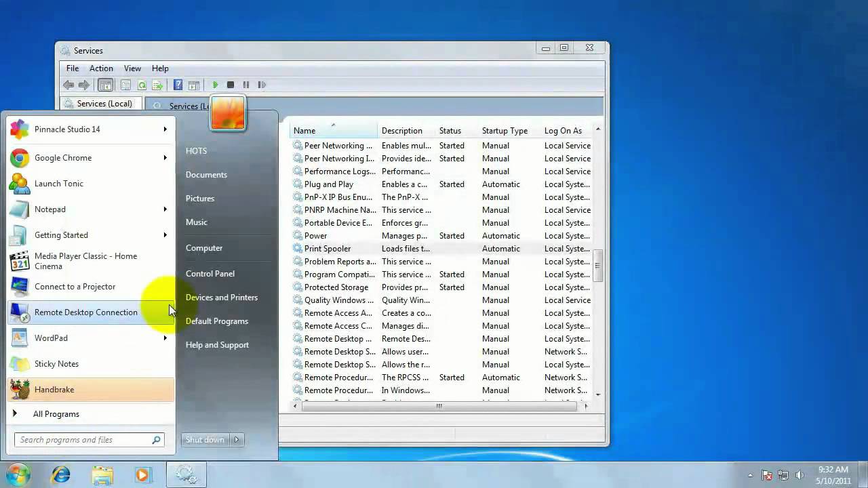The image size is (868, 488).
Task: Sort services by Name column header
Action: coord(334,131)
